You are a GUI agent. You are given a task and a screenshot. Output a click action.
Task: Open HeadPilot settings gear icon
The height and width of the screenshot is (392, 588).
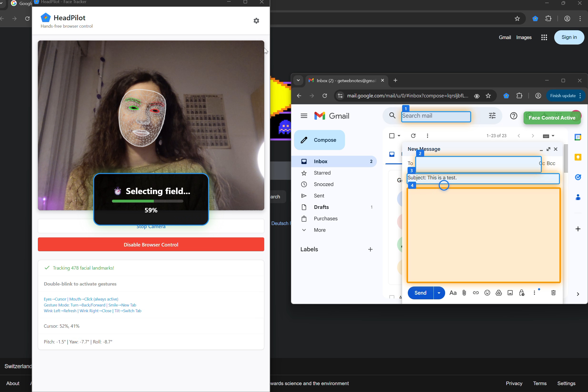(256, 21)
